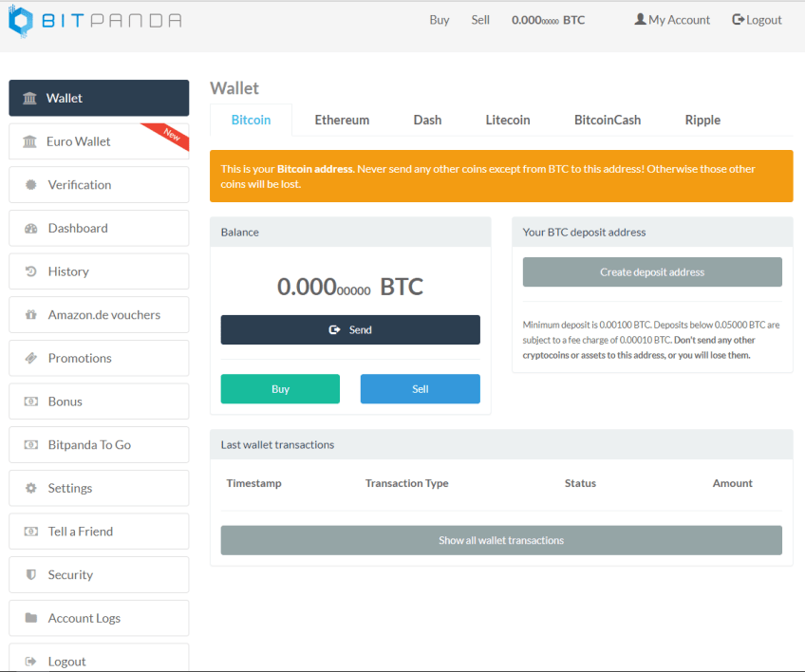The height and width of the screenshot is (672, 805).
Task: Click the History clock icon
Action: [30, 271]
